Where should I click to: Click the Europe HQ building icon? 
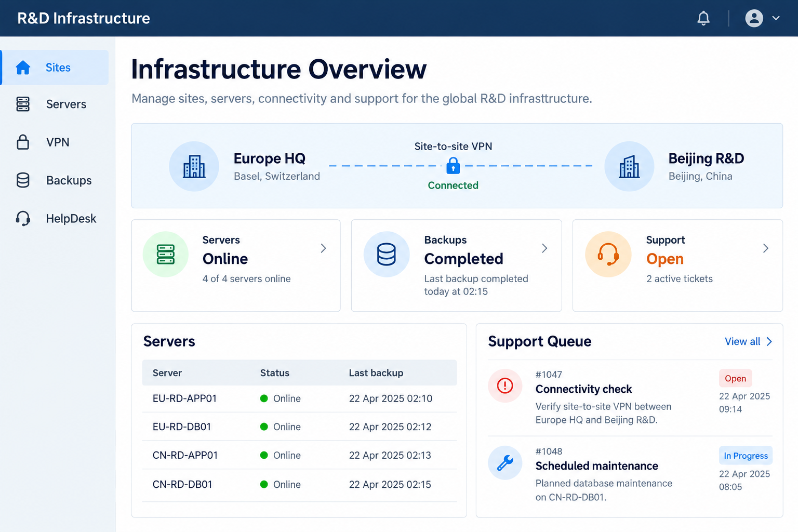(x=194, y=166)
